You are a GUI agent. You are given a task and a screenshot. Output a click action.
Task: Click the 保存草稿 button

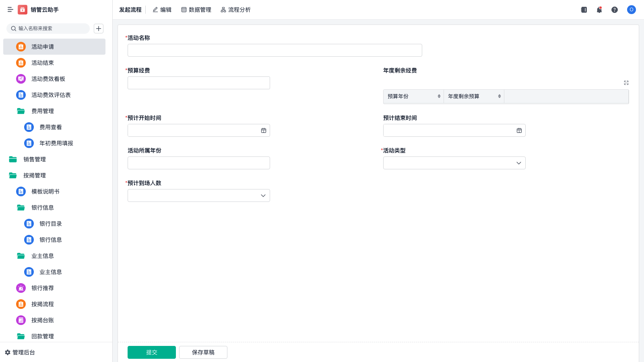tap(203, 352)
